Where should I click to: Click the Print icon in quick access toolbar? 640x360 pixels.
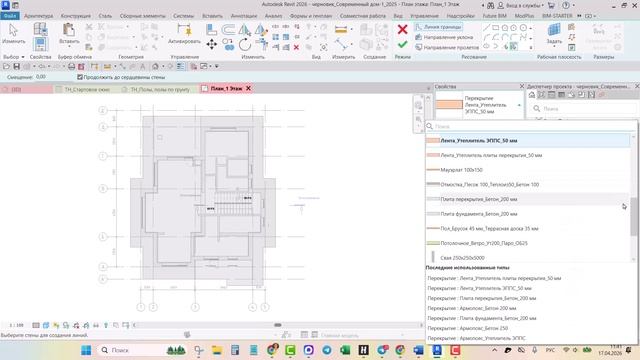point(71,66)
